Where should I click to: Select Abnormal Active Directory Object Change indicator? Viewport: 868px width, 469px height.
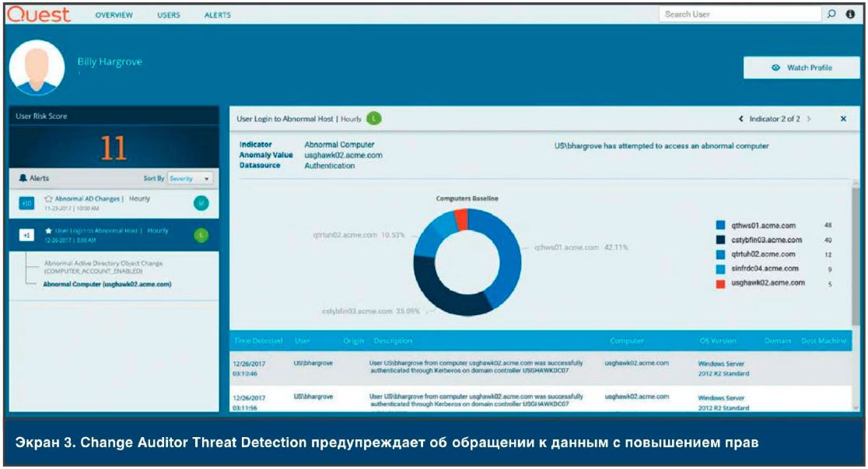click(103, 267)
